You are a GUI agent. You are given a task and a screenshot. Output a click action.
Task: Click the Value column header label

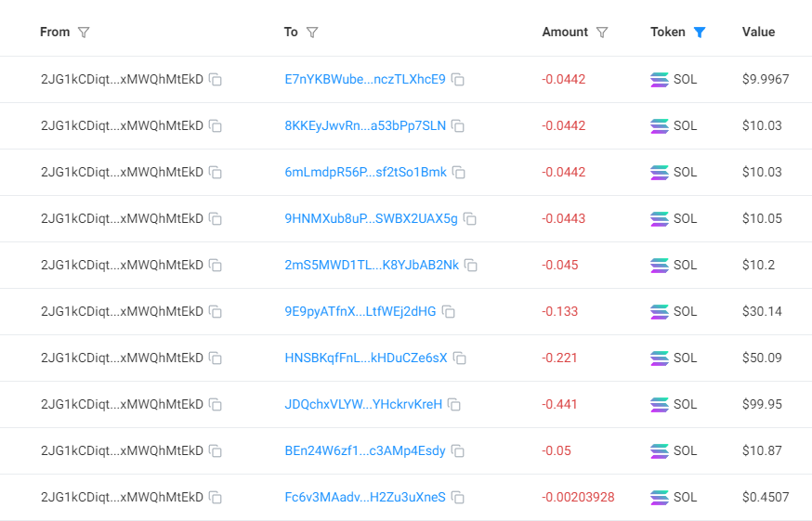pyautogui.click(x=758, y=33)
